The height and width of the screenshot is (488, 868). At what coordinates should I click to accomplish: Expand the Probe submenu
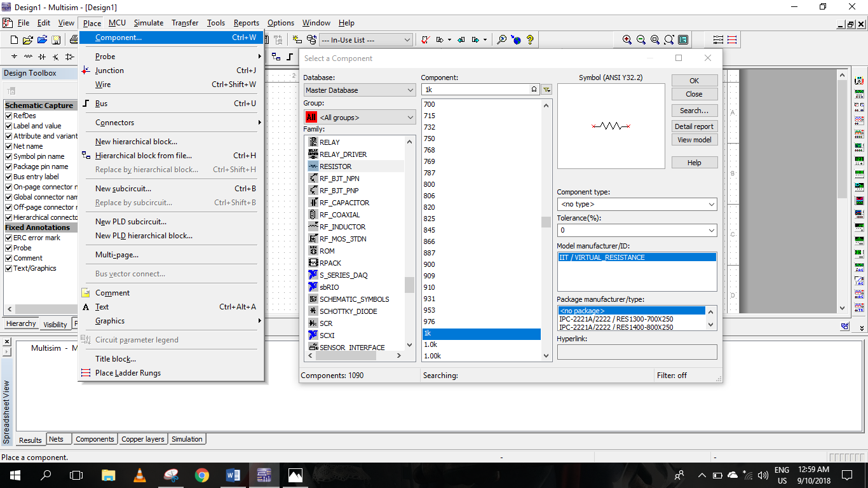coord(170,57)
